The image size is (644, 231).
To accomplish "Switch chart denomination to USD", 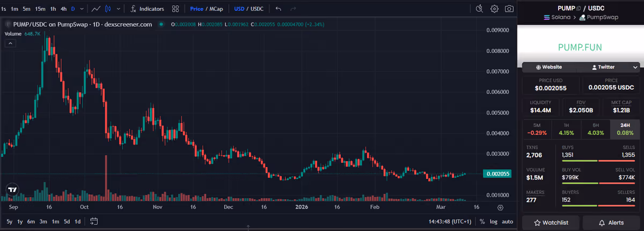I will 239,9.
